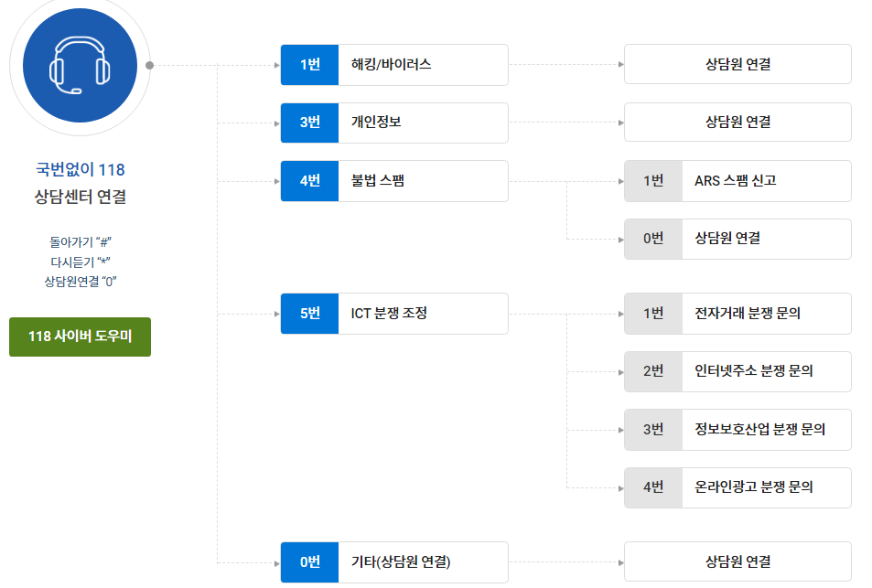This screenshot has height=588, width=872.
Task: Click the gray connector dot beside headset
Action: point(149,66)
